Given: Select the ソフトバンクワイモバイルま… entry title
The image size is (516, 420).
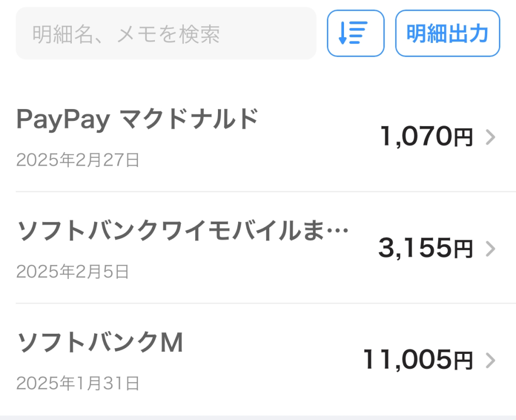Looking at the screenshot, I should click(182, 231).
